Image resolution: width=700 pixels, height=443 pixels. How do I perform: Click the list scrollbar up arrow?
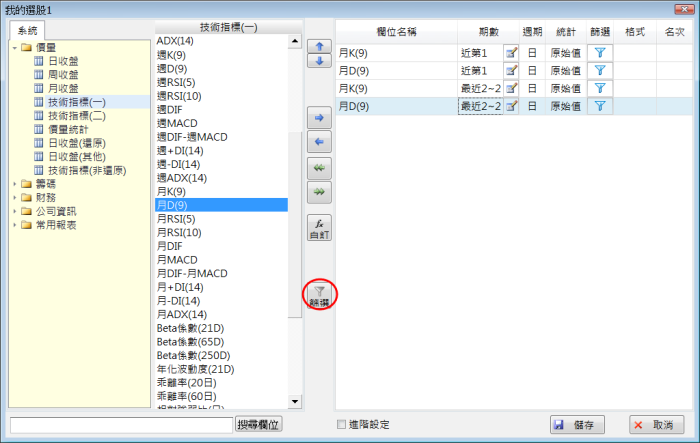[x=295, y=42]
